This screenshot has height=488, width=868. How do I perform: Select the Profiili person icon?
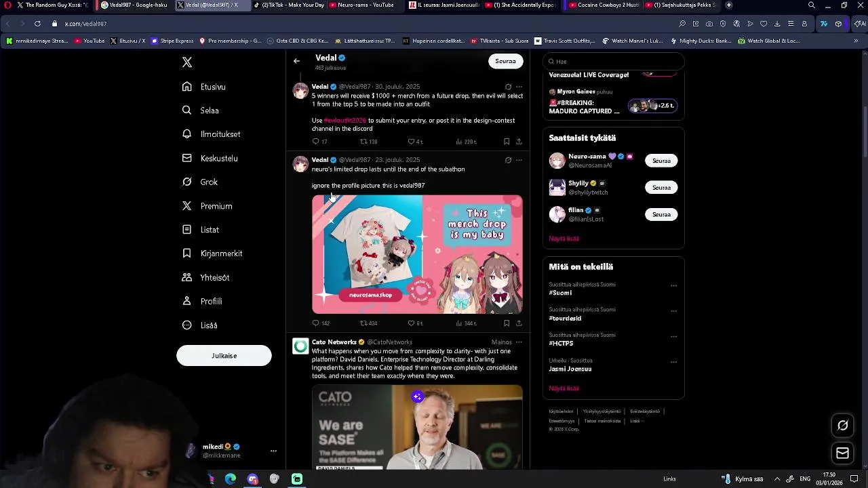[187, 301]
